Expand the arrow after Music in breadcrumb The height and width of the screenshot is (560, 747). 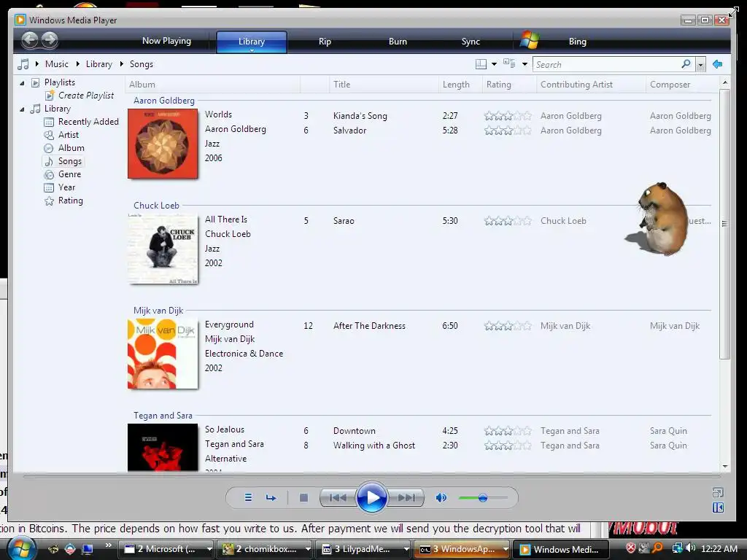coord(77,64)
